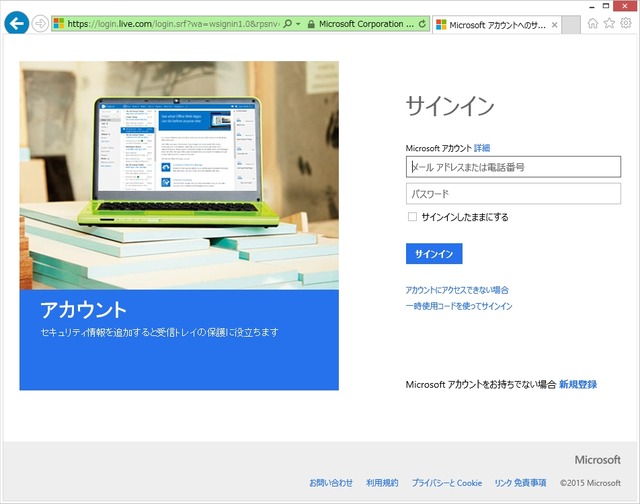Click the サインイン page heading

point(450,106)
